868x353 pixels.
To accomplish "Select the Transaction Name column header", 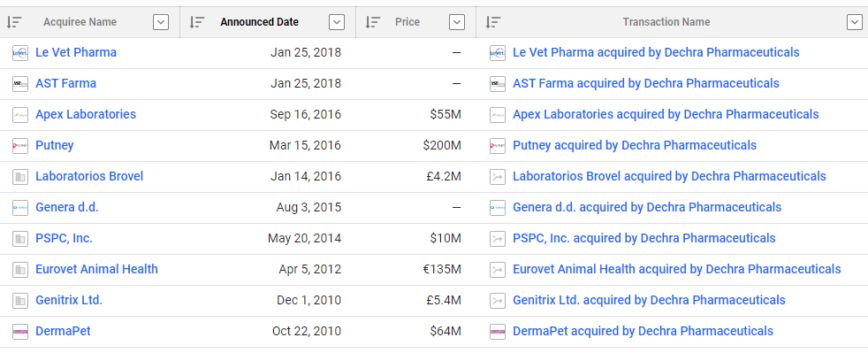I will (666, 22).
